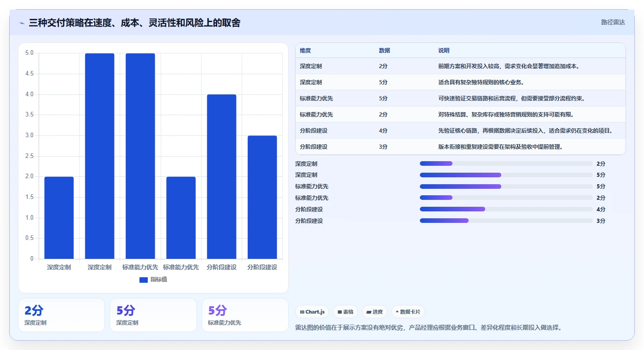The image size is (644, 350).
Task: Open the 5分 标准能力优先 stat card
Action: coord(245,315)
